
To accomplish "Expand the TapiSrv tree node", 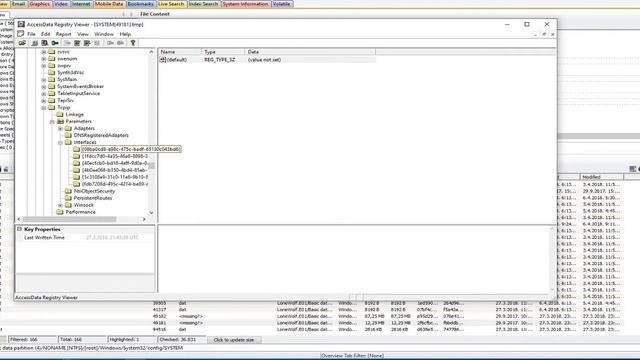I will pyautogui.click(x=44, y=101).
